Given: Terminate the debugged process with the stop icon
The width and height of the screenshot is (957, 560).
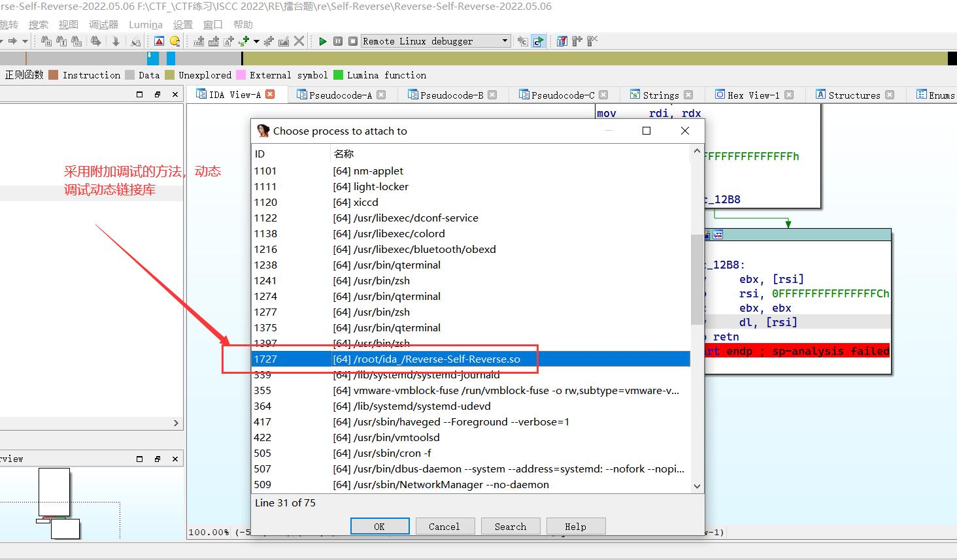Looking at the screenshot, I should pyautogui.click(x=353, y=41).
